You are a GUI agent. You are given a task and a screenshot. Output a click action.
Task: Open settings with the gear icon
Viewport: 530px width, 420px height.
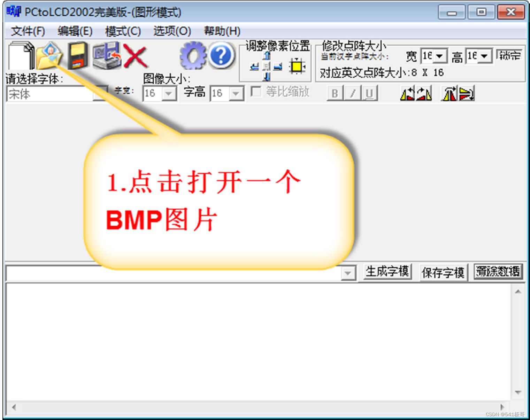[x=193, y=55]
